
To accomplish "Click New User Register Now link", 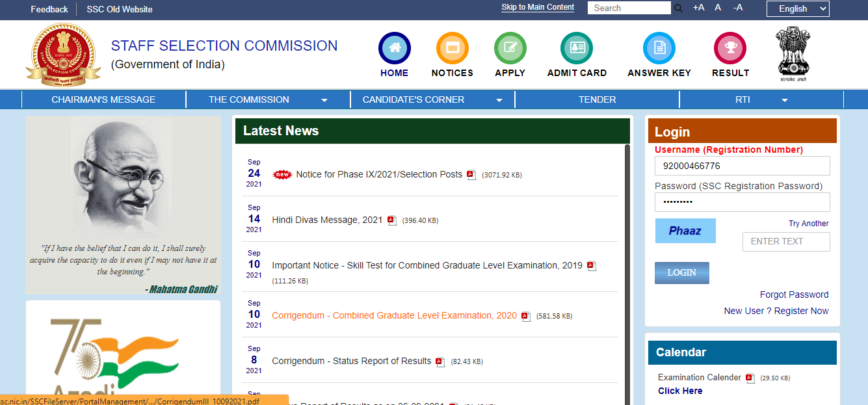I will click(776, 311).
